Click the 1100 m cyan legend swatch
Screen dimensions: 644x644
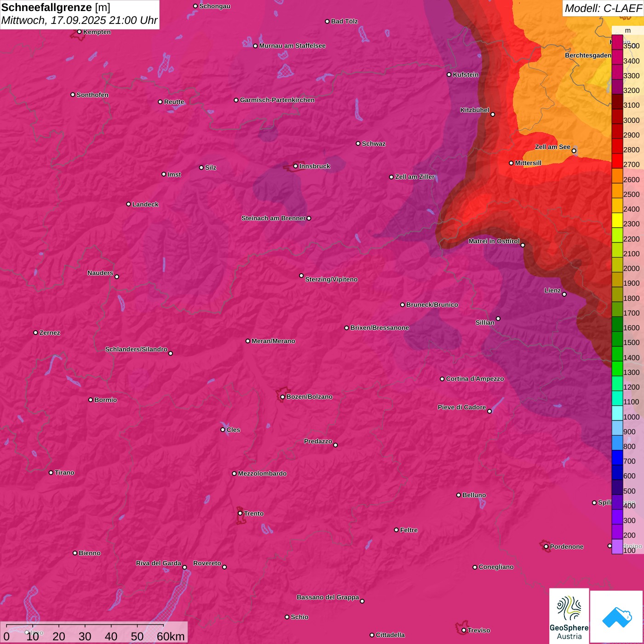pyautogui.click(x=617, y=398)
